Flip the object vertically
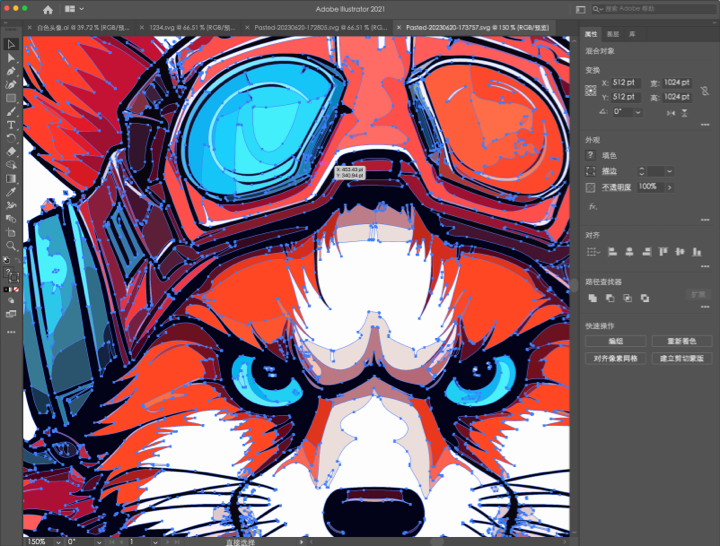720x546 pixels. click(x=684, y=113)
